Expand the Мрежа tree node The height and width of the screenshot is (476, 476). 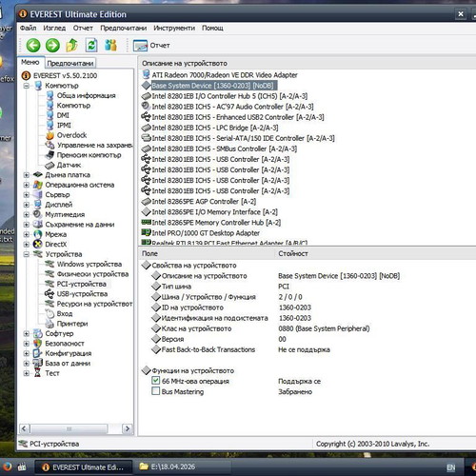pyautogui.click(x=27, y=234)
